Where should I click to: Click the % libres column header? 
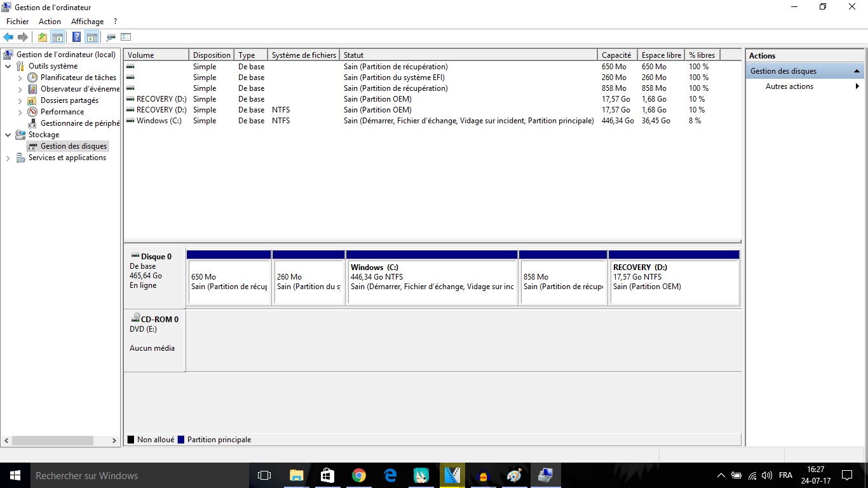click(x=703, y=55)
